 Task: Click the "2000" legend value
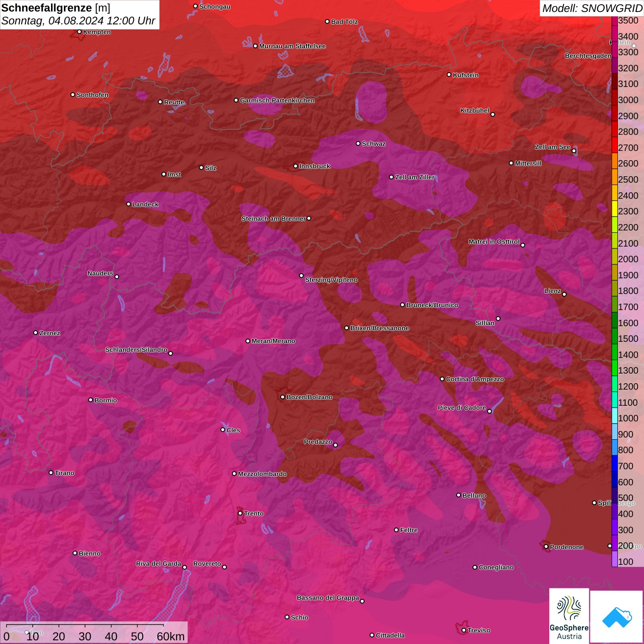[x=628, y=259]
